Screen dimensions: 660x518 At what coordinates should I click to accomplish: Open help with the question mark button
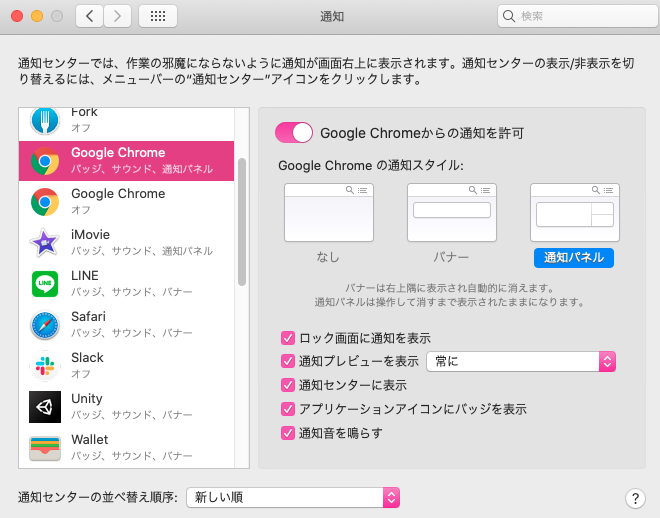(x=635, y=498)
